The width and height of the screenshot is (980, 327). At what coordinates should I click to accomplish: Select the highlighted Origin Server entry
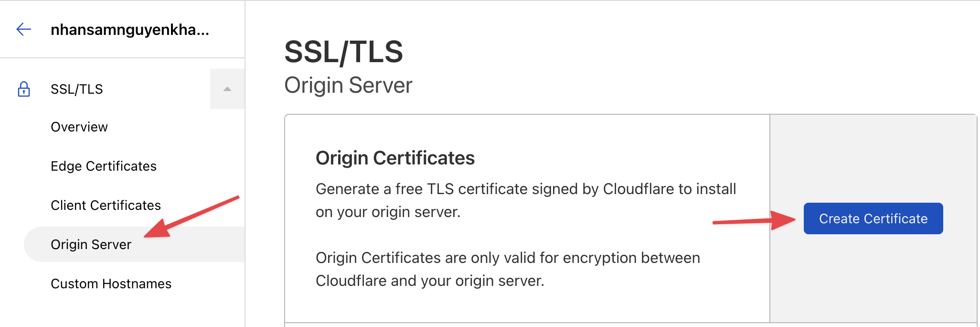(x=91, y=244)
